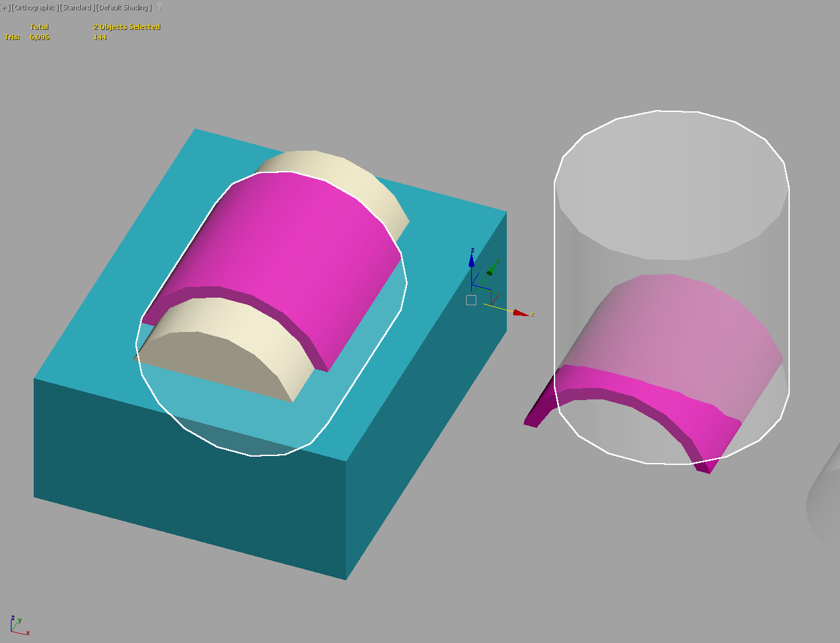Open the Default Shading menu
Screen dimensions: 840x643
coord(123,8)
